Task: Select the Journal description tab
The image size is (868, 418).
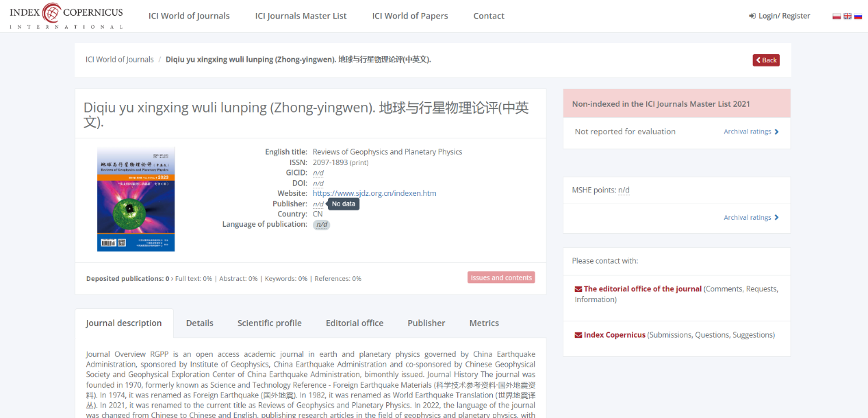Action: coord(124,323)
